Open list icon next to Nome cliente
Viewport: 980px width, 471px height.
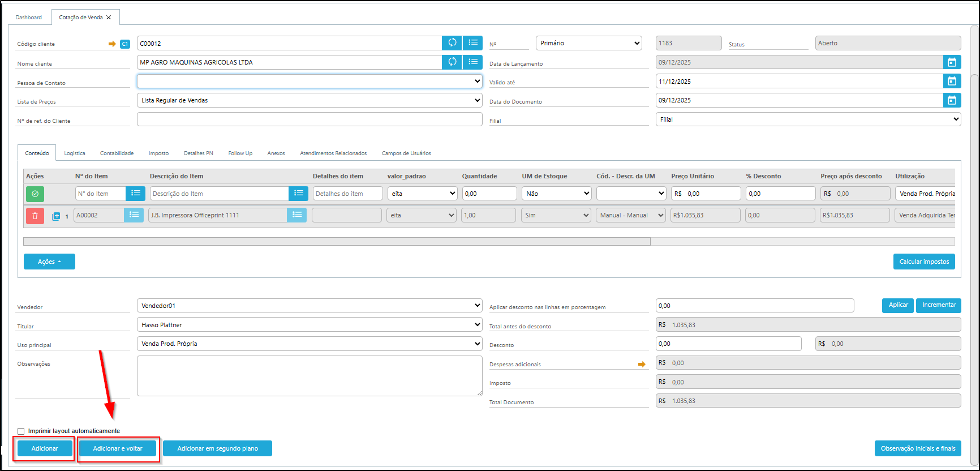473,62
